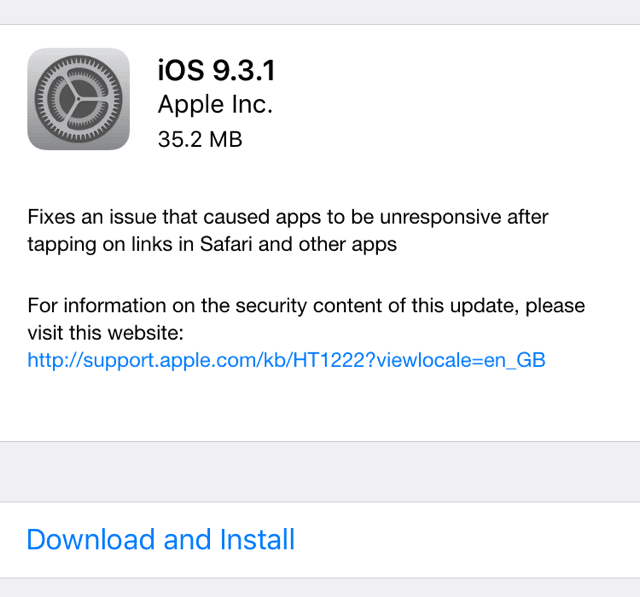
Task: Click "viewlocale=en_GB" in the URL
Action: [x=461, y=360]
